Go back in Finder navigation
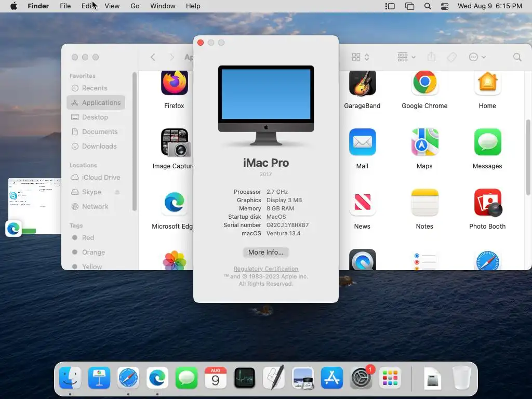Image resolution: width=532 pixels, height=399 pixels. coord(153,57)
